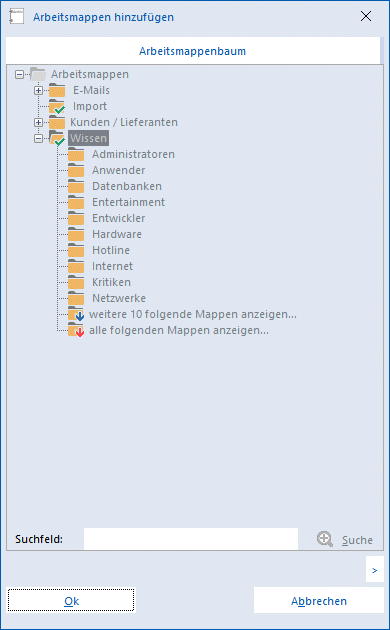This screenshot has height=630, width=390.
Task: Expand the Kunden / Lieferanten node
Action: click(38, 123)
